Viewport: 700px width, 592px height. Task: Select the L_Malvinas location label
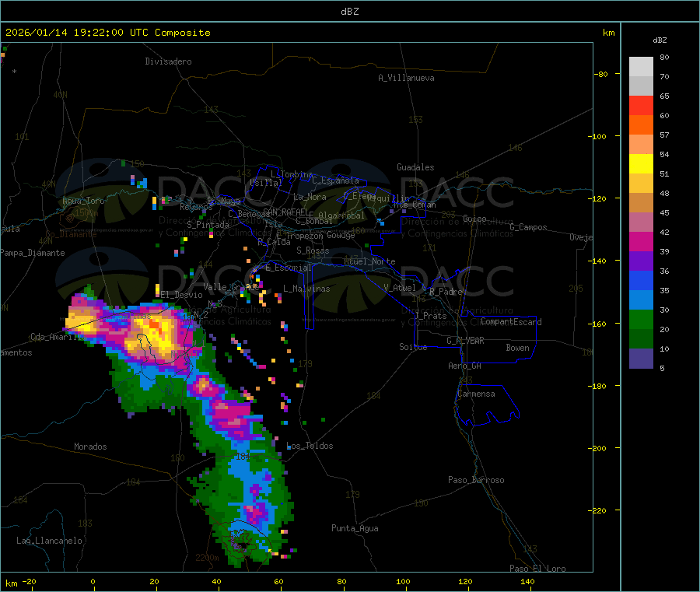coord(306,289)
